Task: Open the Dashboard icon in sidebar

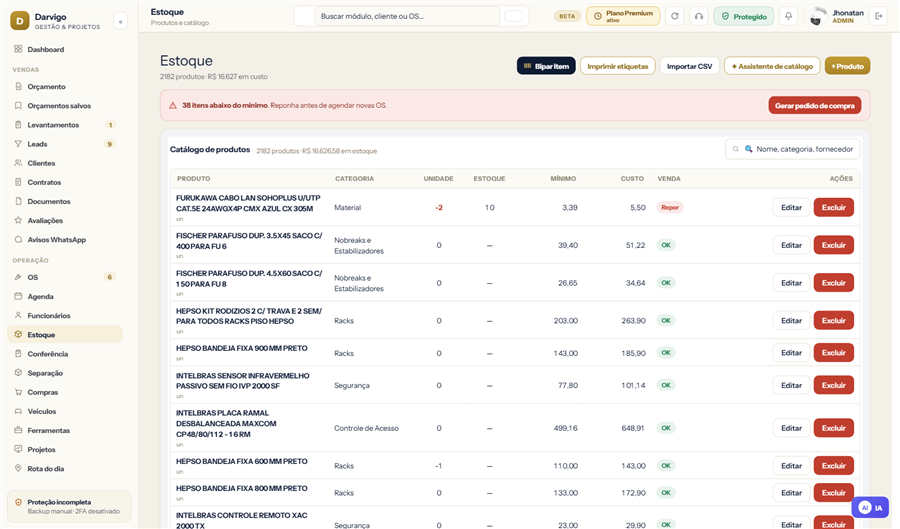Action: [18, 49]
